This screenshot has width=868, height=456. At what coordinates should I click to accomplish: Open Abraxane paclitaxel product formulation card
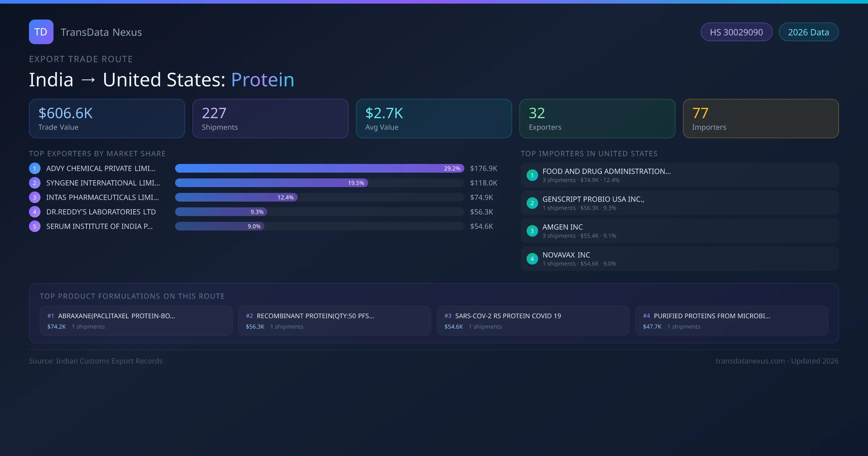136,321
